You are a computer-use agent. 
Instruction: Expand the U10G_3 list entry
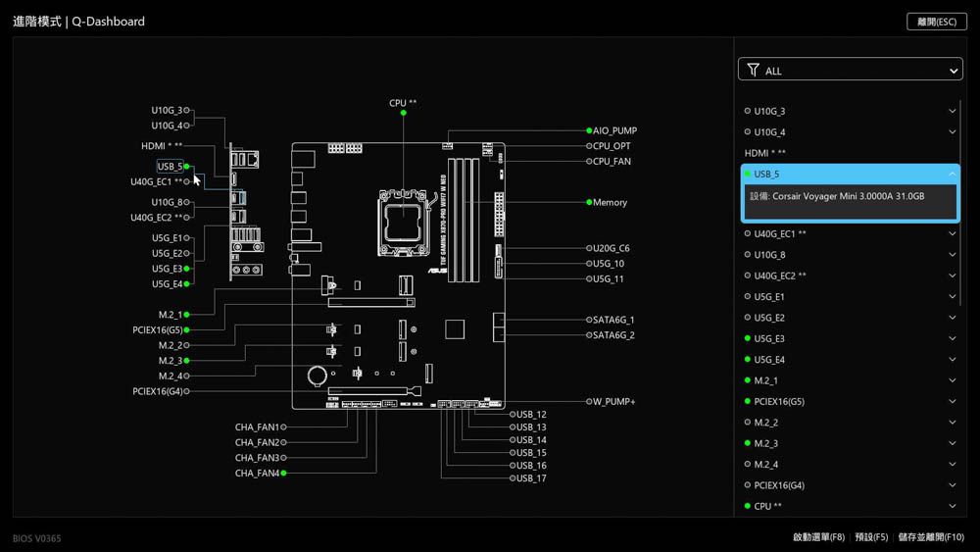point(952,112)
